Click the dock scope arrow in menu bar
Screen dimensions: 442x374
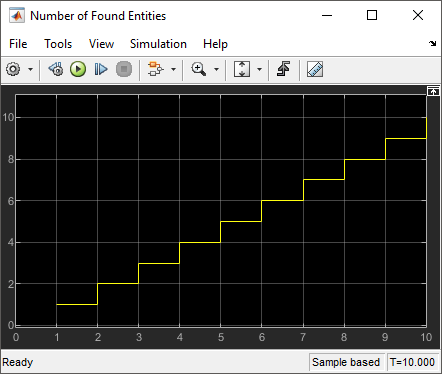coord(432,43)
